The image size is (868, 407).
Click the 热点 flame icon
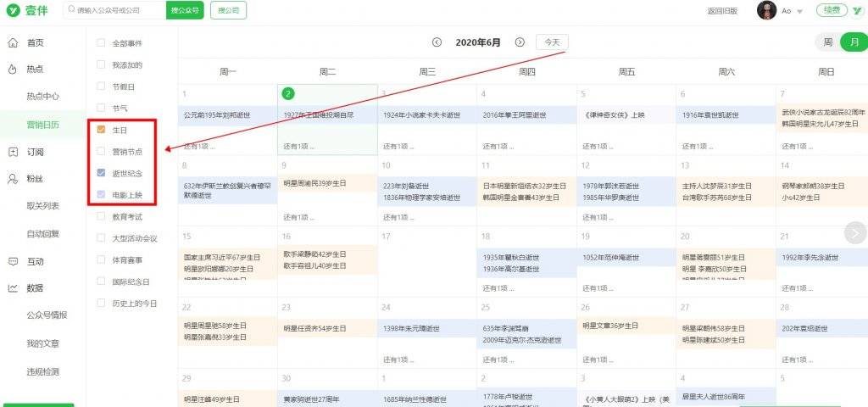13,70
